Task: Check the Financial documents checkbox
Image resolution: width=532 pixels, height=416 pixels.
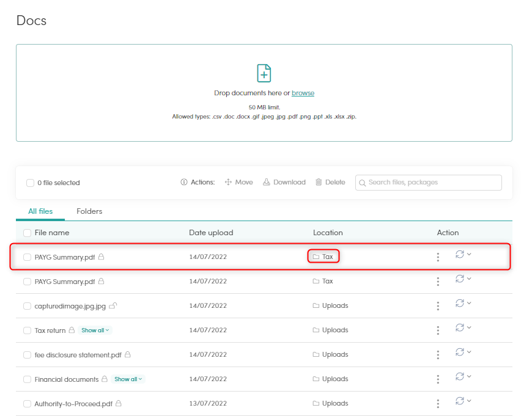Action: (27, 379)
